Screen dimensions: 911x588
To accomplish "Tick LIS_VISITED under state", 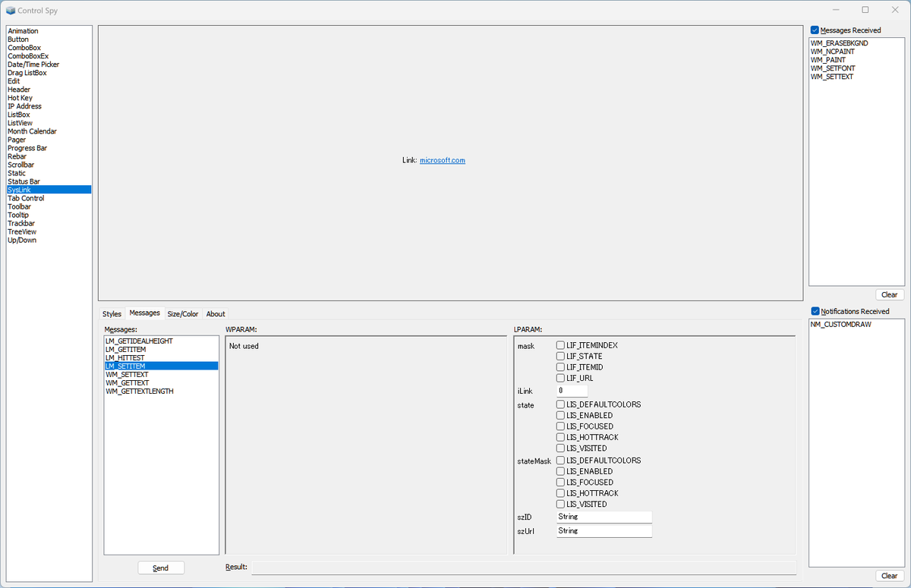I will tap(560, 448).
